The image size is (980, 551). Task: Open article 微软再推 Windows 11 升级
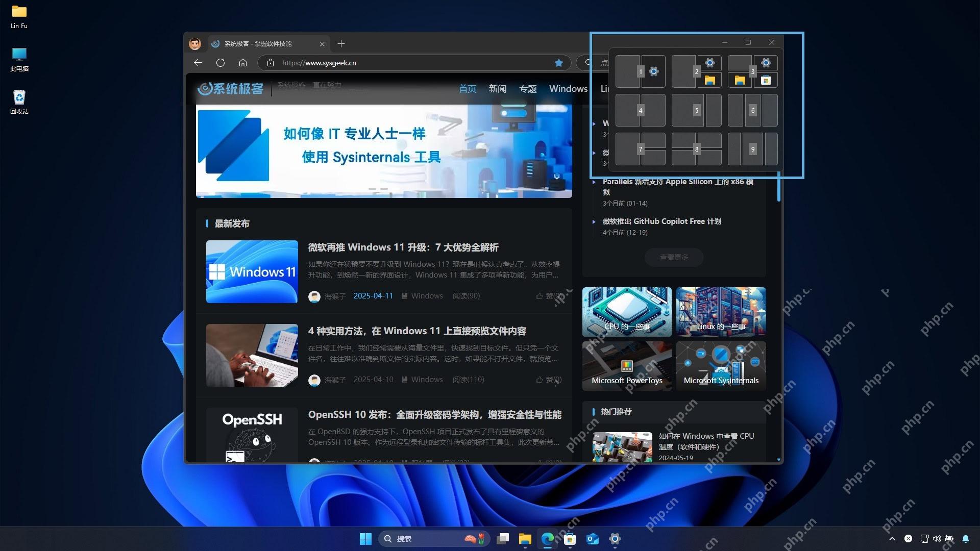point(403,247)
